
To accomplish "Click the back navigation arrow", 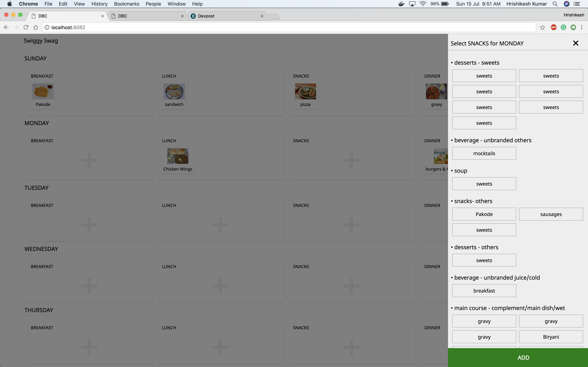I will tap(6, 27).
